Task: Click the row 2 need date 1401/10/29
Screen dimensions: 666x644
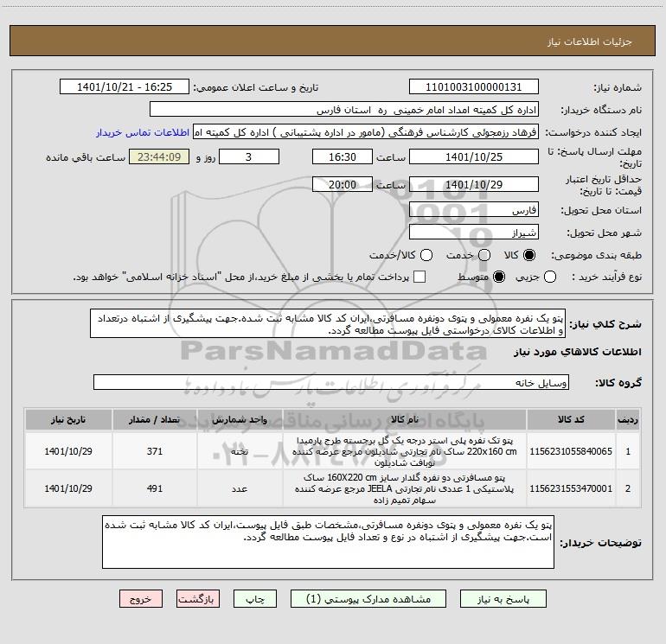Action: (68, 488)
